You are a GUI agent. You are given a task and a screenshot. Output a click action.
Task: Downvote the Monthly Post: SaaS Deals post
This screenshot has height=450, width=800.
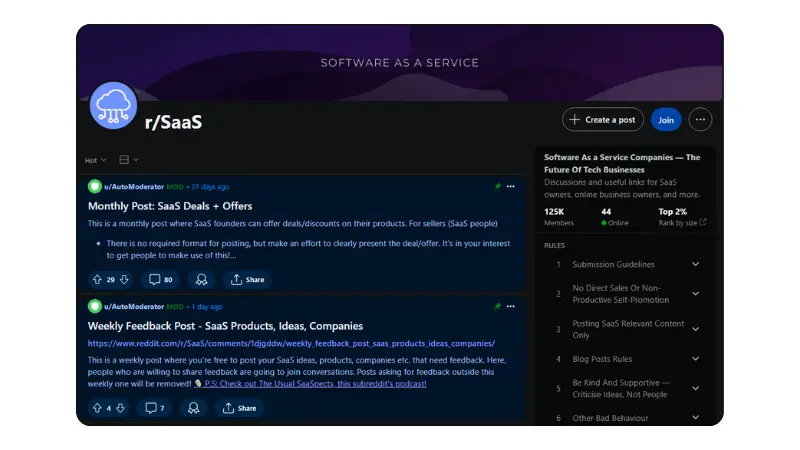point(124,280)
